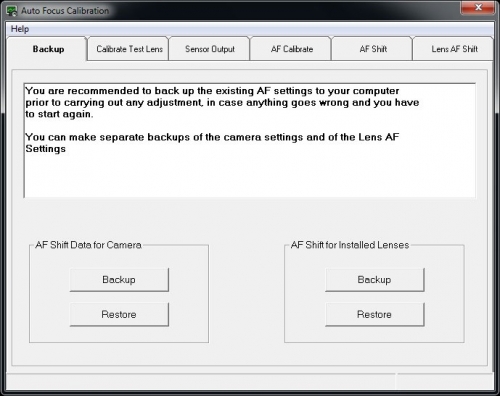This screenshot has width=500, height=396.
Task: Go to the AF Calibrate tab
Action: [x=292, y=49]
